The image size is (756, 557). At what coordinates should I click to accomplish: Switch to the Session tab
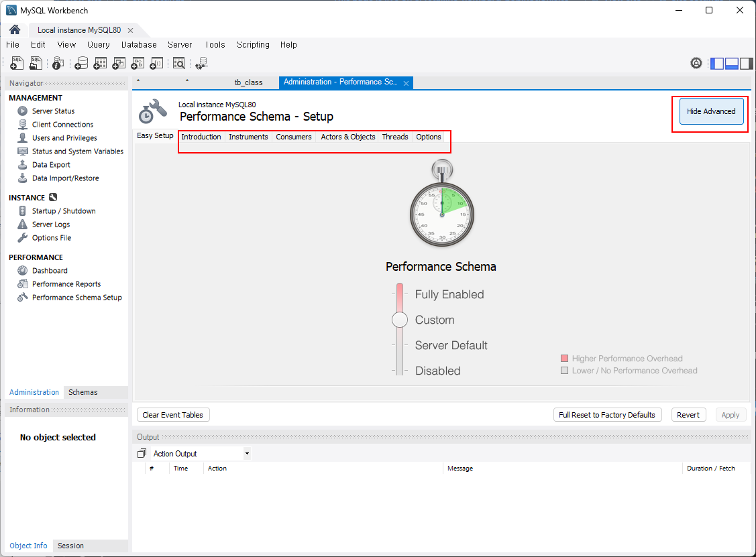click(x=71, y=546)
